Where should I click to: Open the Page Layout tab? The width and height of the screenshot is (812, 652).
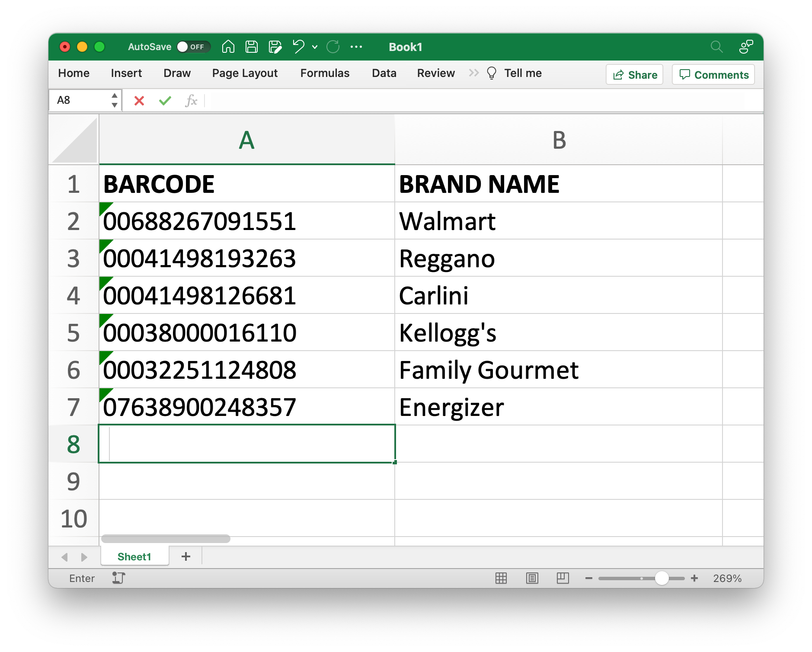point(245,73)
